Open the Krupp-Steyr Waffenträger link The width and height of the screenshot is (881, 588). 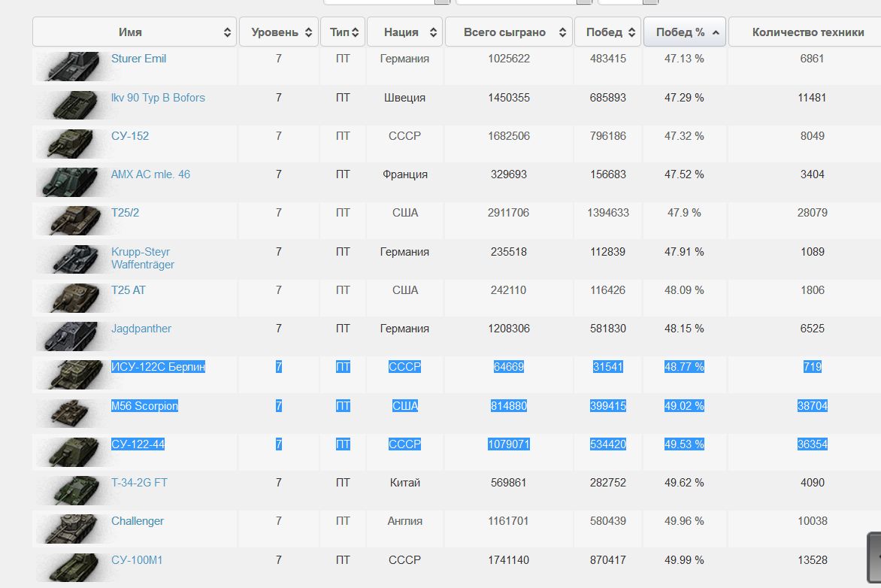coord(143,258)
